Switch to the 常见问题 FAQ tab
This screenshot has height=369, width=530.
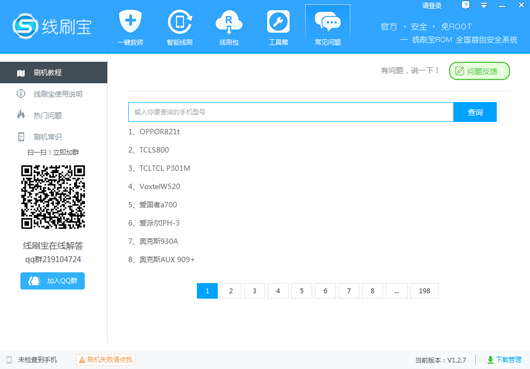328,27
